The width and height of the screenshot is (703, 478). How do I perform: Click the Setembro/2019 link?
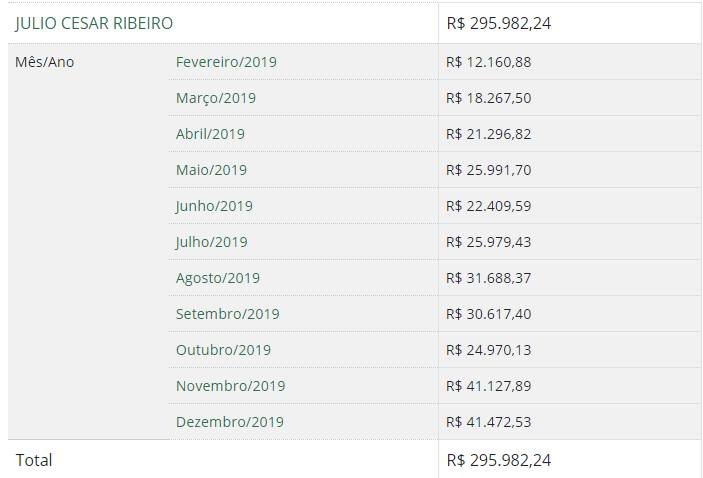[x=227, y=314]
